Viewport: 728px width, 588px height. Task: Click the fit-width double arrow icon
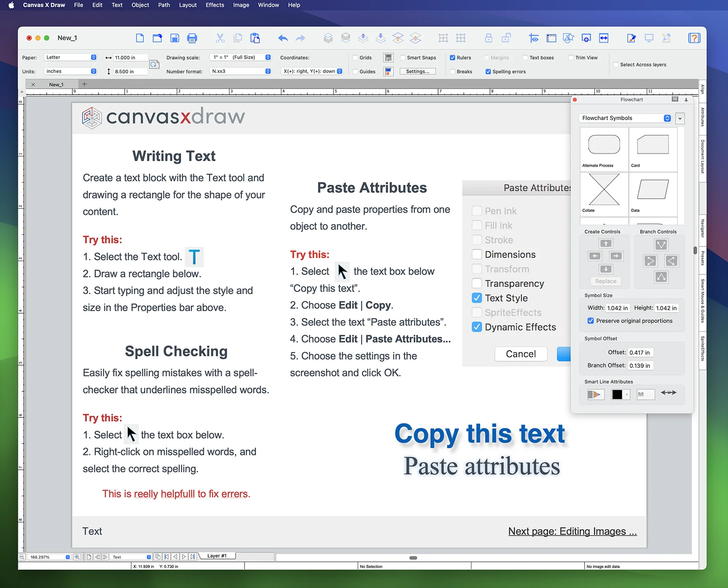tap(604, 38)
